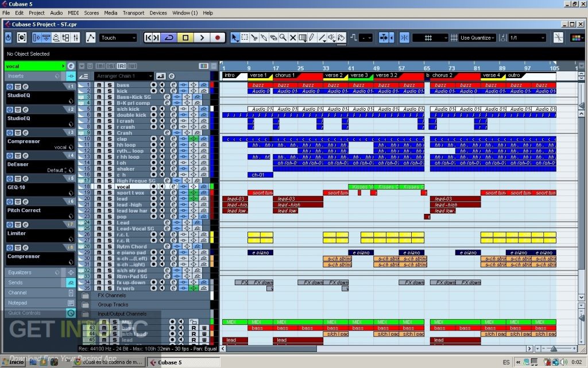The height and width of the screenshot is (368, 588).
Task: Click the Constrain Delay Compensation button
Action: pyautogui.click(x=22, y=37)
